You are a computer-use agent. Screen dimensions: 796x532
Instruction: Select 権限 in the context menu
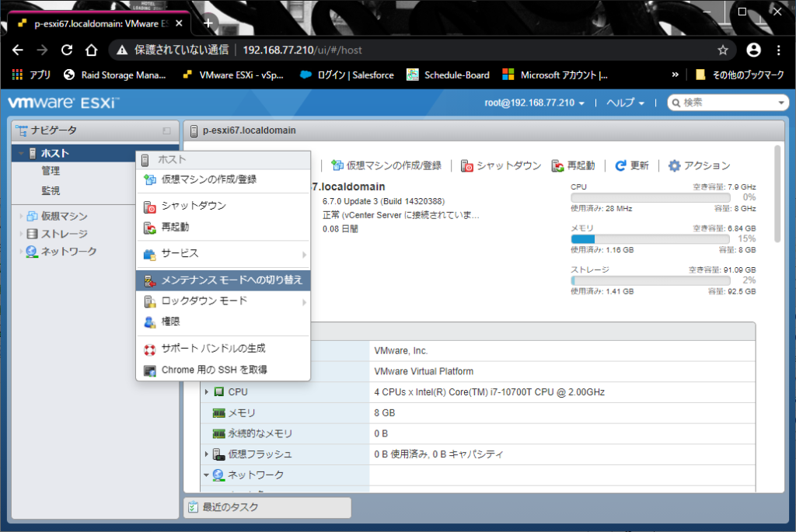point(223,322)
